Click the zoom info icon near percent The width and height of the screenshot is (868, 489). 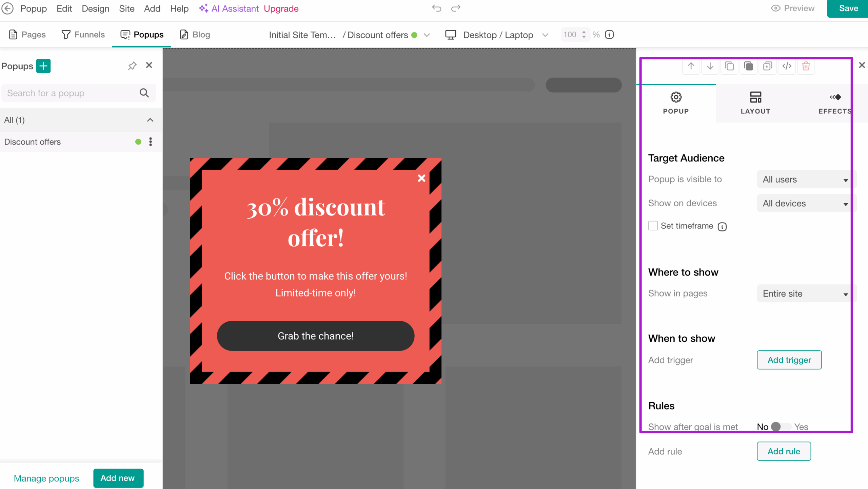click(609, 35)
